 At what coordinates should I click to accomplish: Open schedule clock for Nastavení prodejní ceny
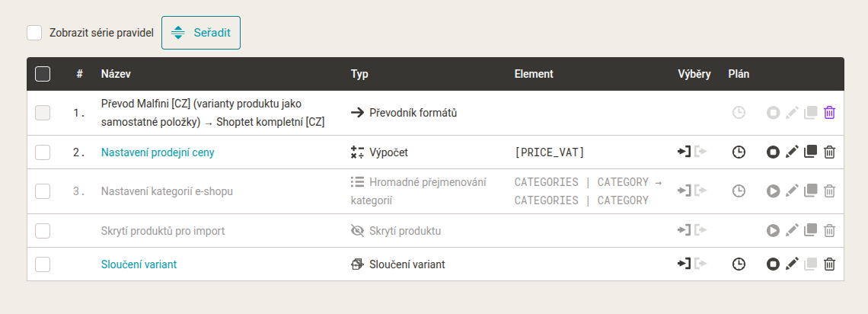pyautogui.click(x=739, y=152)
